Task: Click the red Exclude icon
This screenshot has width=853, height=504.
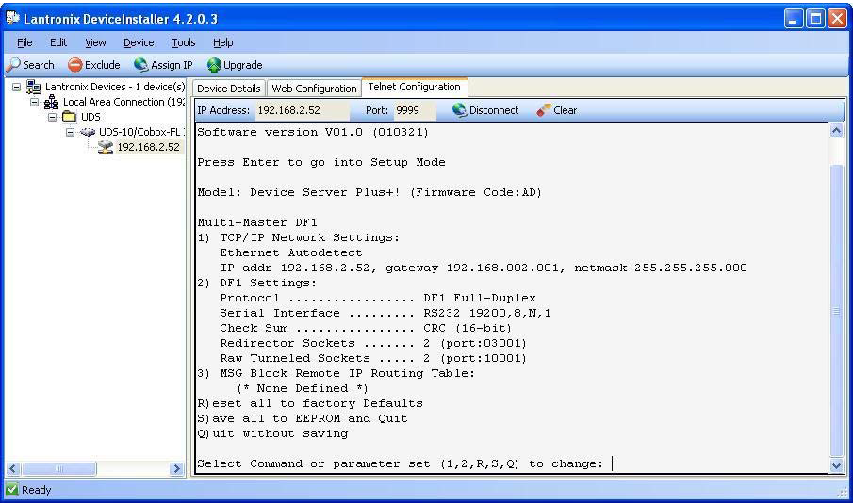Action: click(x=75, y=65)
